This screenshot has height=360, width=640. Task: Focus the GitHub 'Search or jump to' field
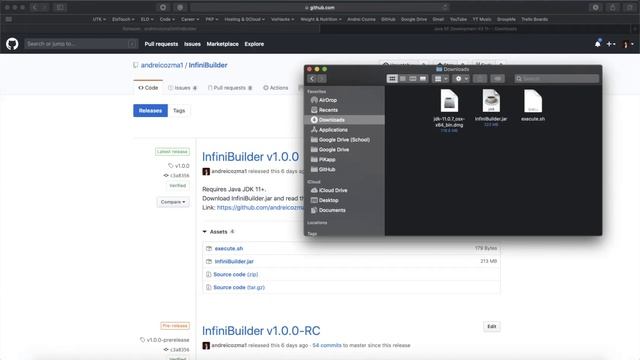coord(81,44)
